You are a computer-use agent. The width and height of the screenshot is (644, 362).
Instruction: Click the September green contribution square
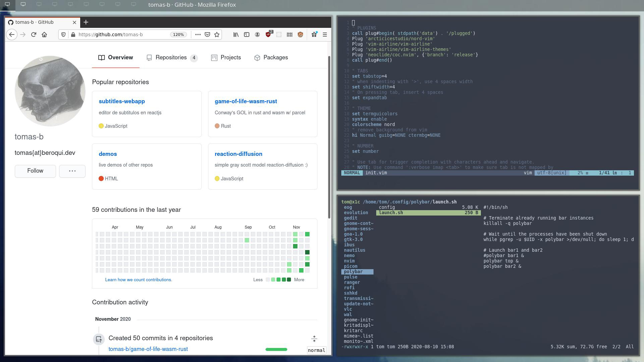point(247,240)
